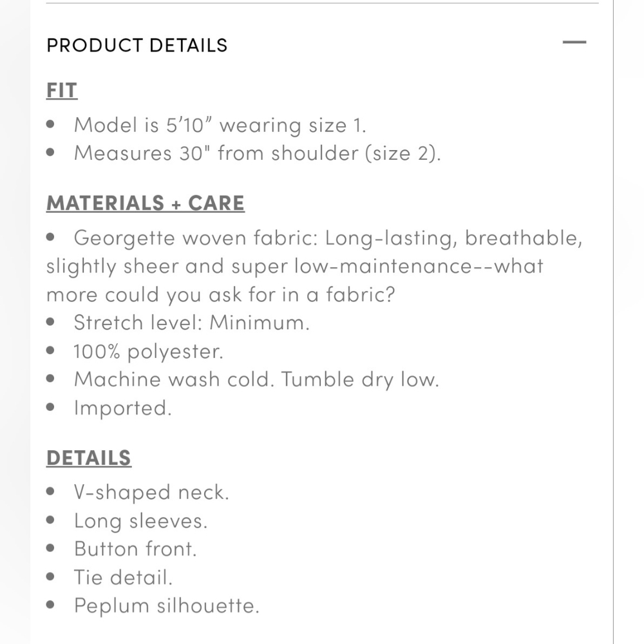Select the Long sleeves detail
Image resolution: width=644 pixels, height=644 pixels.
(x=140, y=521)
